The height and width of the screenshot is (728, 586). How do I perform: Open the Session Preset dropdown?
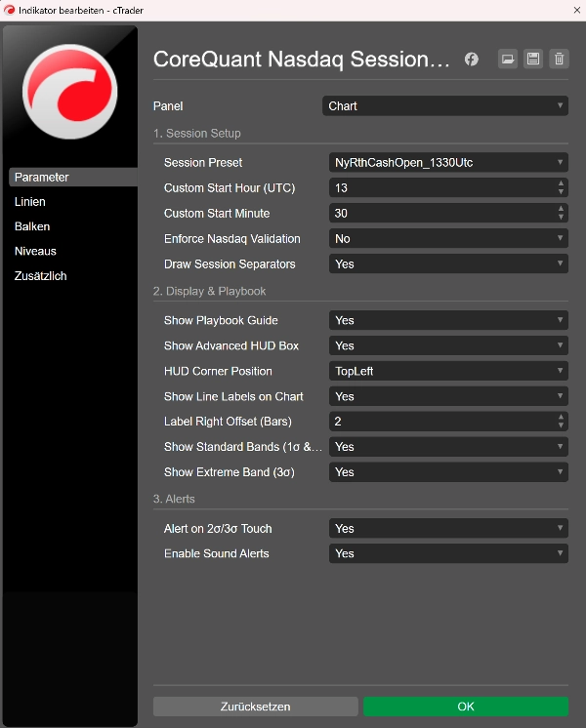click(x=448, y=163)
